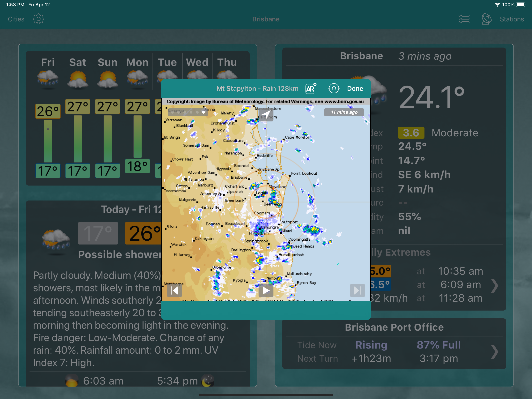This screenshot has width=532, height=399.
Task: Open settings gear icon
Action: pos(39,19)
